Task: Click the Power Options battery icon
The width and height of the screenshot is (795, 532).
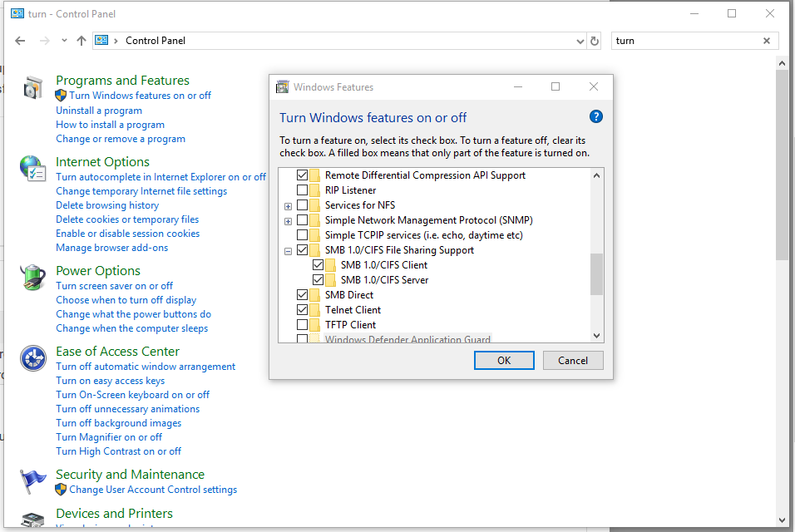Action: tap(33, 277)
